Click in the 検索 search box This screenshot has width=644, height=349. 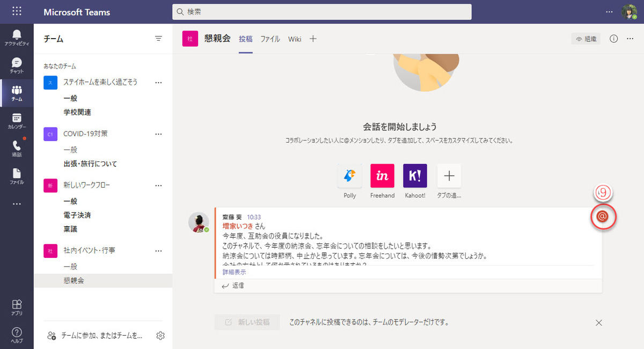(x=322, y=12)
